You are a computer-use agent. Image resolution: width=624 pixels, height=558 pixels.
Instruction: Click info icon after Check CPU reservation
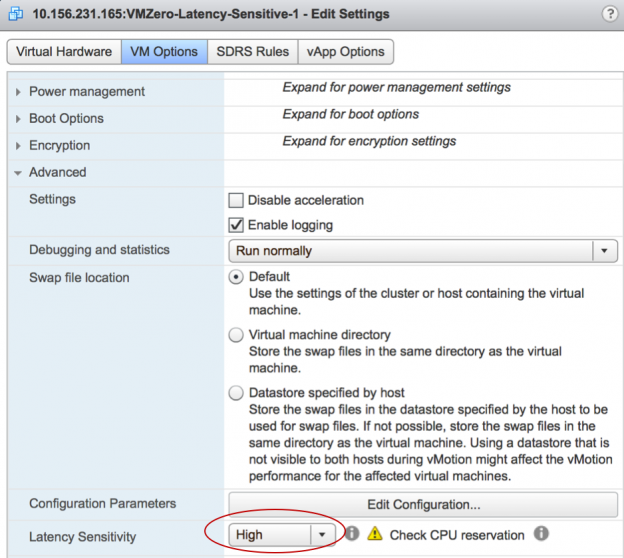541,533
